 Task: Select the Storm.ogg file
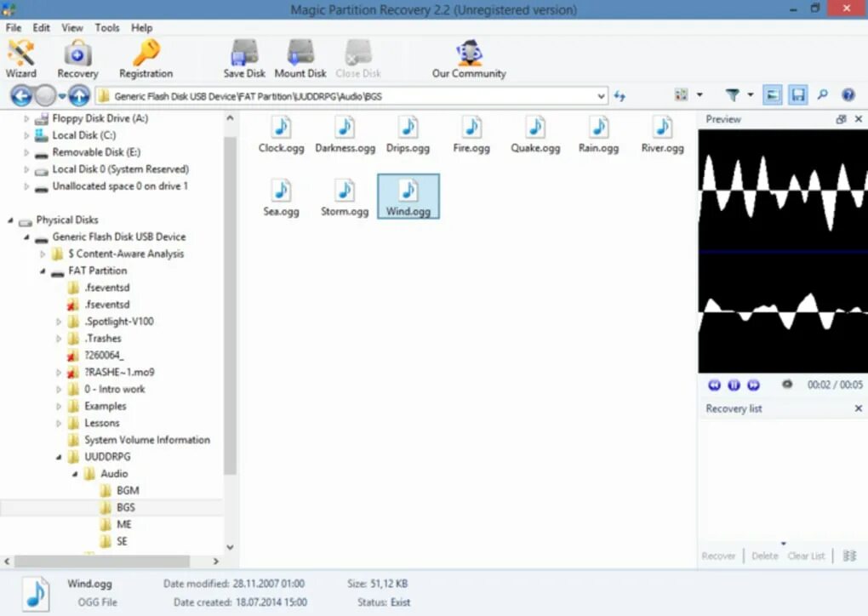345,197
